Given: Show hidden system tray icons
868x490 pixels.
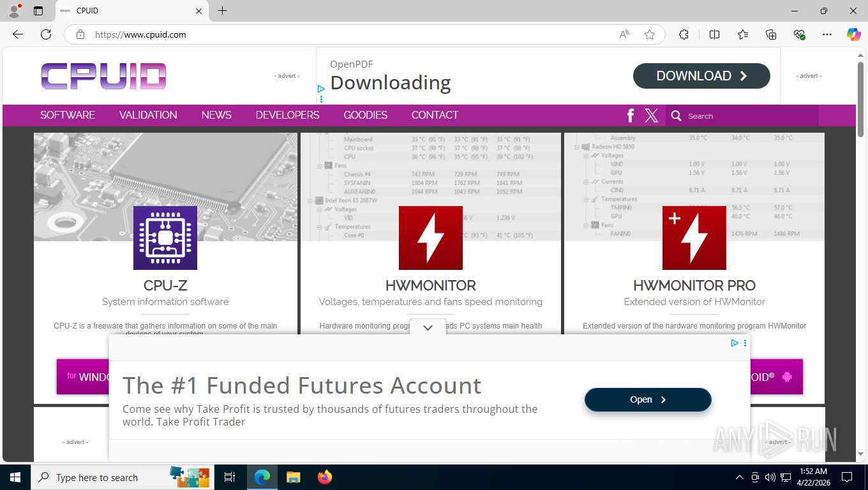Looking at the screenshot, I should [x=740, y=477].
